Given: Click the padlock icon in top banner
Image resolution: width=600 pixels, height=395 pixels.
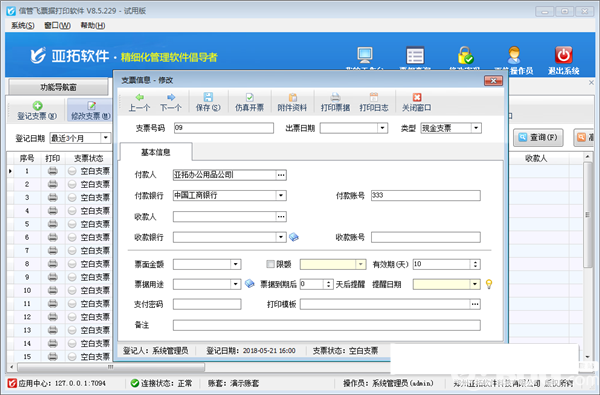Looking at the screenshot, I should [465, 55].
